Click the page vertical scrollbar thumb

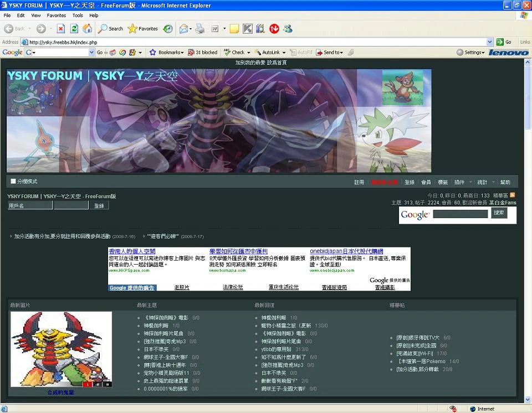[528, 97]
